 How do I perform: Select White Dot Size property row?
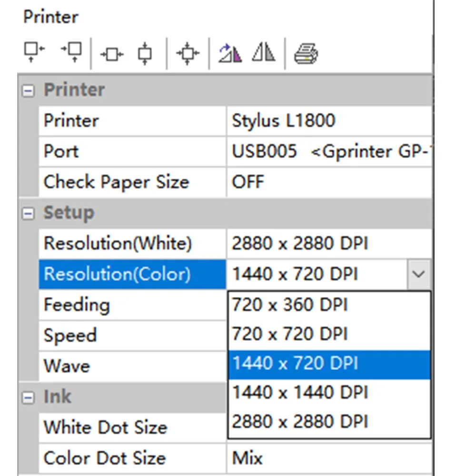pyautogui.click(x=132, y=428)
